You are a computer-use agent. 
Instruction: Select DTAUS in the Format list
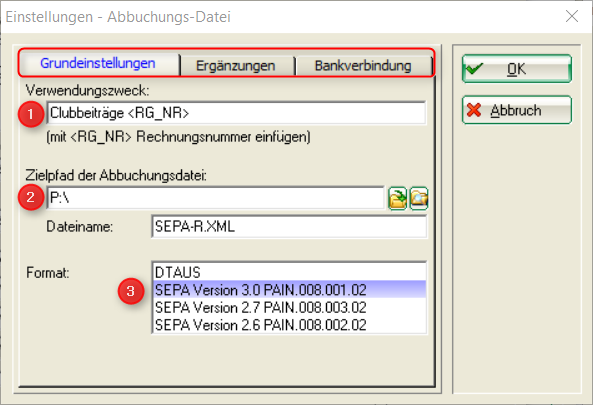[x=290, y=272]
